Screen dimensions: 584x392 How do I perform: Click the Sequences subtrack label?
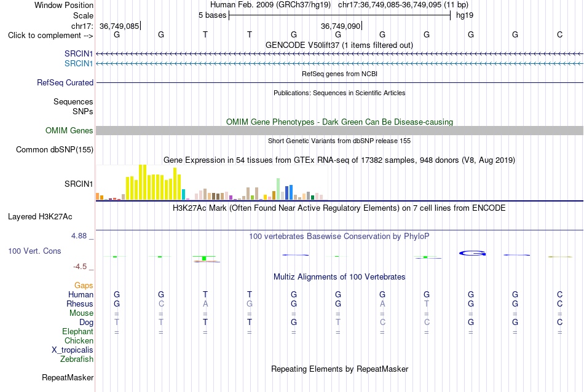(x=73, y=101)
